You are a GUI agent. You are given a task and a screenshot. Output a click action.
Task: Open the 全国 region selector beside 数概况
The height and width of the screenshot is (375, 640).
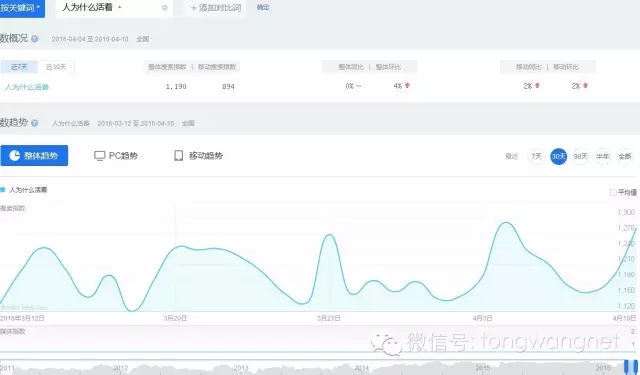142,39
